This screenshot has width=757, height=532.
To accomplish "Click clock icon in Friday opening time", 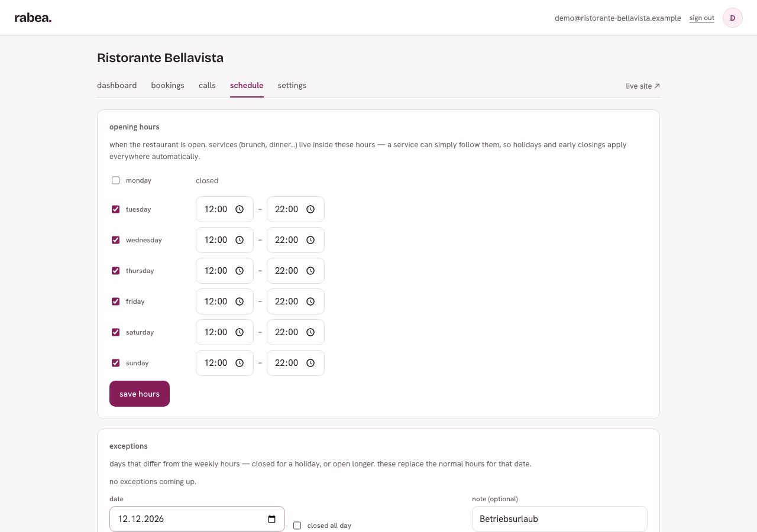I will [240, 301].
